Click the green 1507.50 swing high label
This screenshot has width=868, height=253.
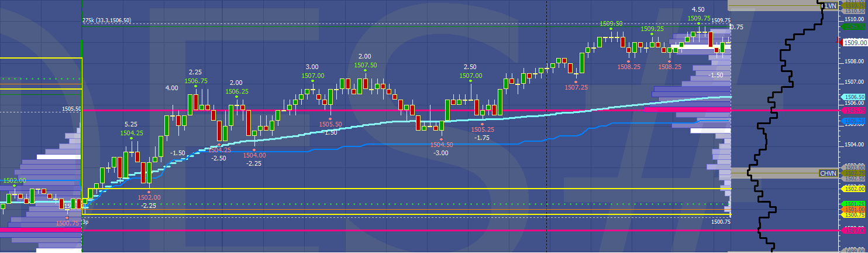[x=365, y=65]
